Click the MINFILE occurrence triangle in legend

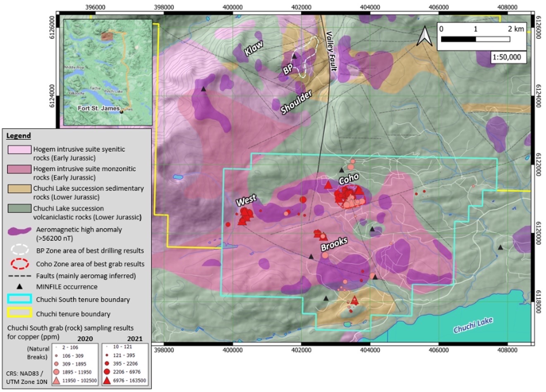(19, 287)
